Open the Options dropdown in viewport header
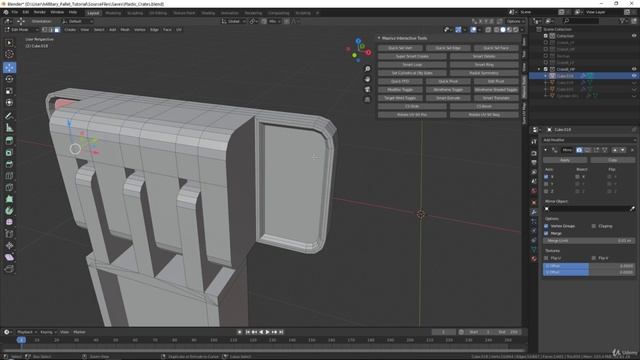The image size is (640, 360). pyautogui.click(x=516, y=21)
